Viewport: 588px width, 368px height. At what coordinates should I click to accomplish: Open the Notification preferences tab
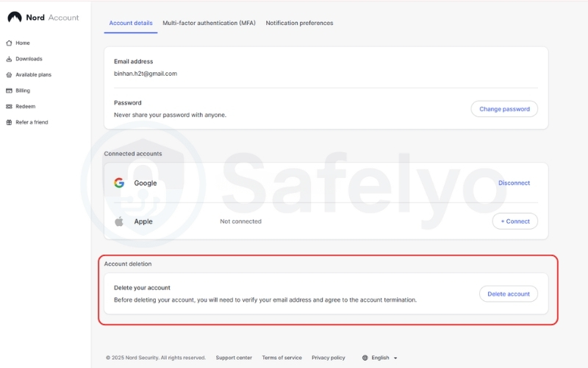[x=299, y=23]
